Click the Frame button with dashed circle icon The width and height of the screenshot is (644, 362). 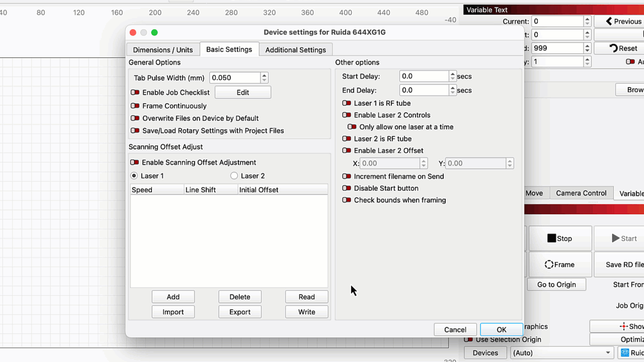pyautogui.click(x=559, y=264)
